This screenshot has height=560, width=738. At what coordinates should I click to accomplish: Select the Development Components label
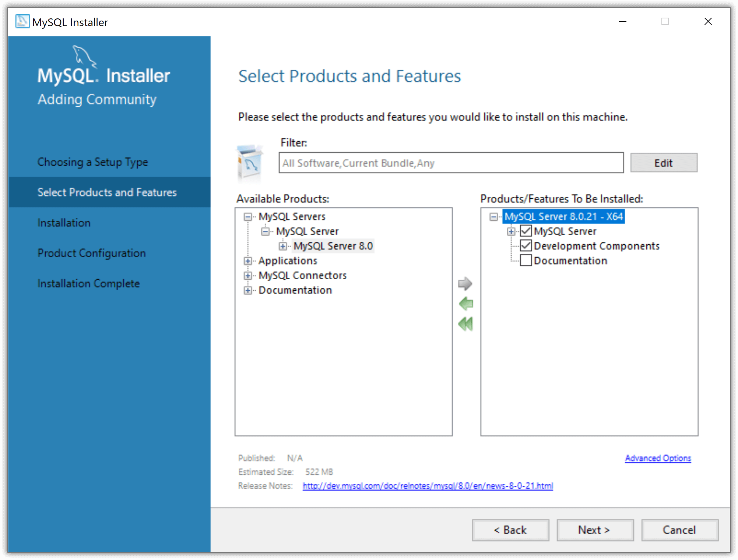pyautogui.click(x=597, y=246)
